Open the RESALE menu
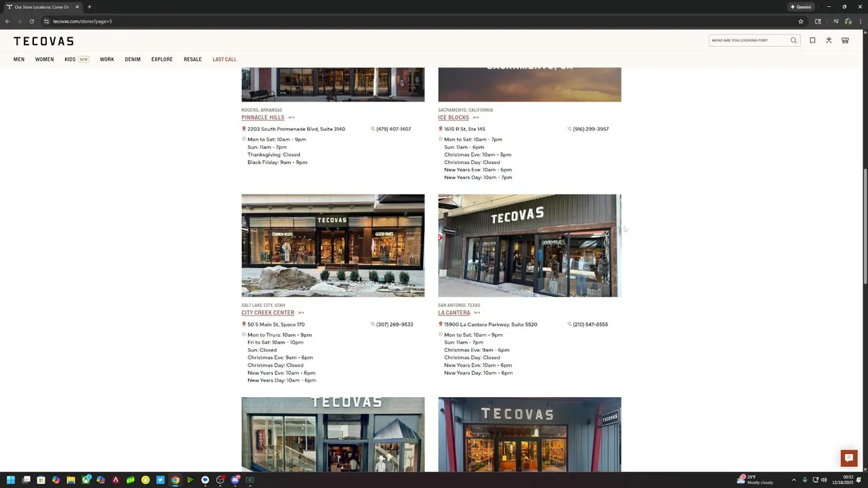Image resolution: width=868 pixels, height=488 pixels. [x=193, y=60]
